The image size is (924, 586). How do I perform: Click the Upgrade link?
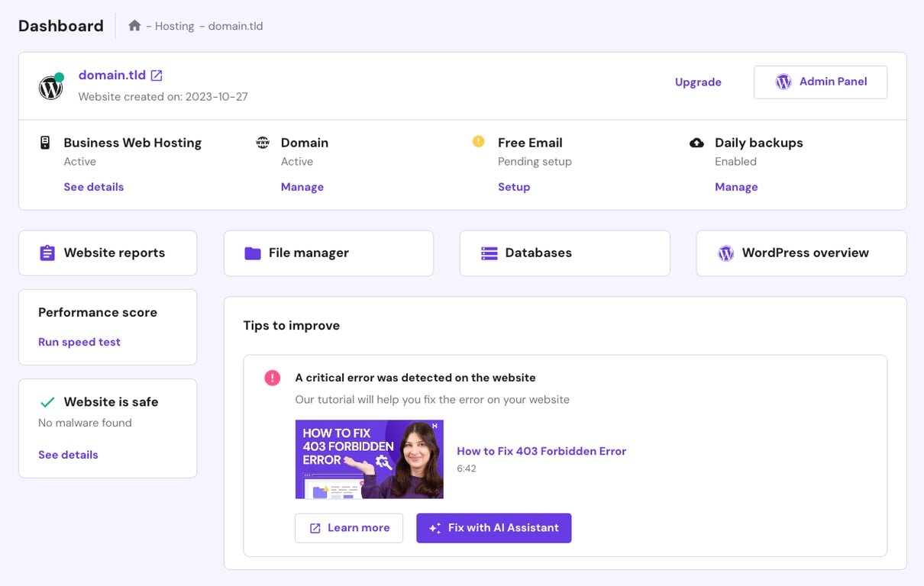(697, 82)
